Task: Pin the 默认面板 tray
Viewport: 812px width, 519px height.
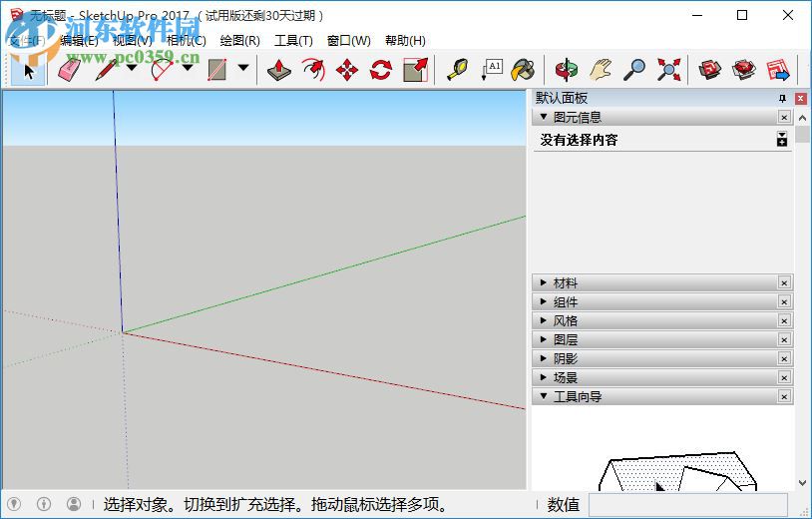Action: [x=782, y=99]
